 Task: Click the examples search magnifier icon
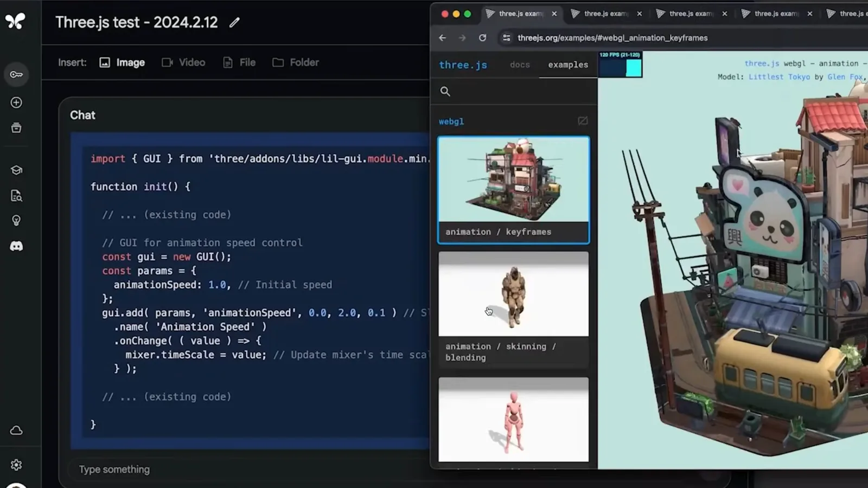pyautogui.click(x=445, y=92)
